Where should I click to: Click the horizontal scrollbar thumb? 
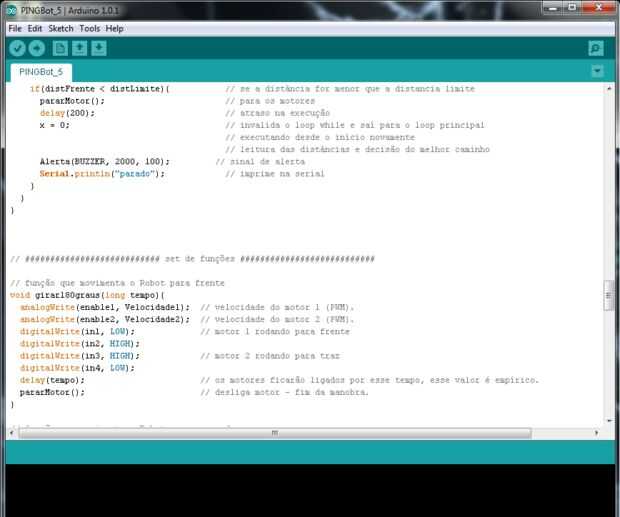click(275, 433)
